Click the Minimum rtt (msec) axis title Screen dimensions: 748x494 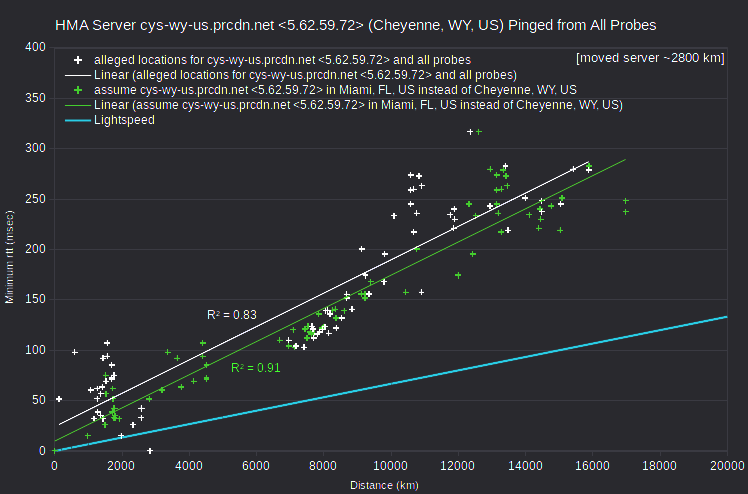point(9,257)
